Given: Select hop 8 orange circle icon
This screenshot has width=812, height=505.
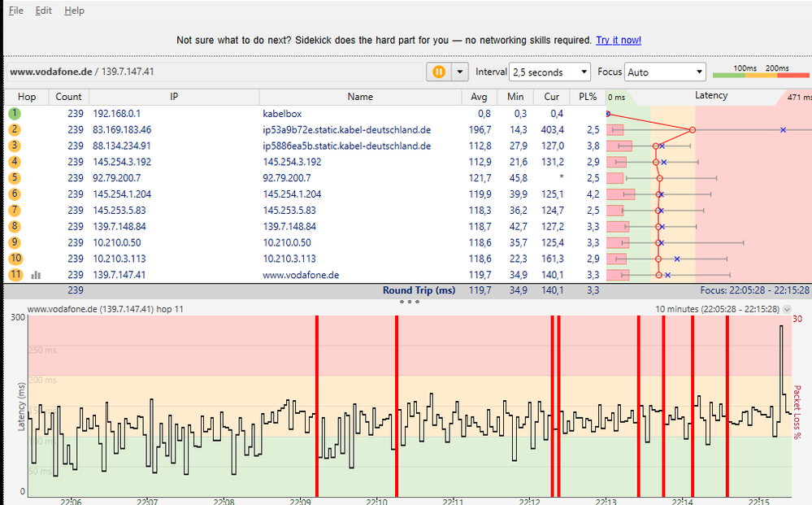Looking at the screenshot, I should coord(15,226).
